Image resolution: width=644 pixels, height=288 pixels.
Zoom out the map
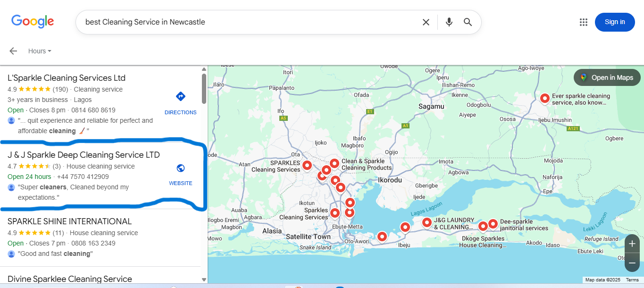click(x=632, y=263)
